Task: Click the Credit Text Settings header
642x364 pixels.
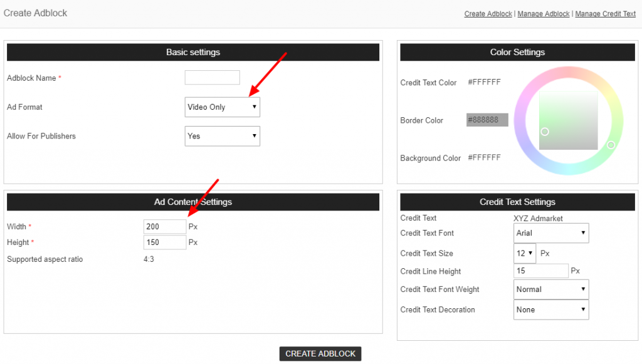Action: (x=517, y=202)
